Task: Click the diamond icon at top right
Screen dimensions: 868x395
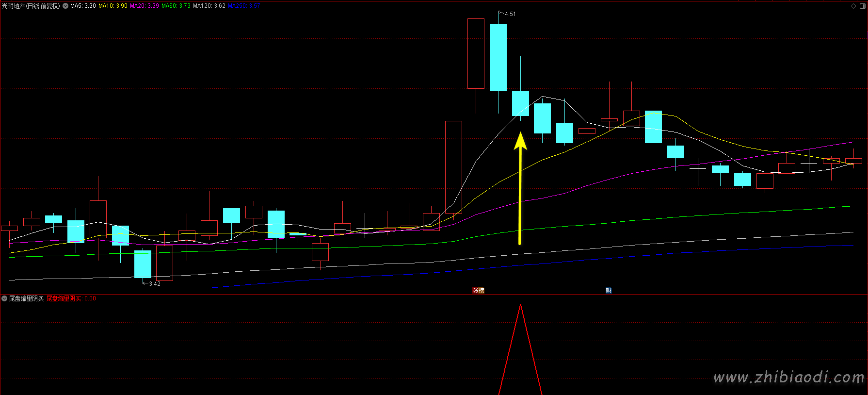Action: point(853,6)
